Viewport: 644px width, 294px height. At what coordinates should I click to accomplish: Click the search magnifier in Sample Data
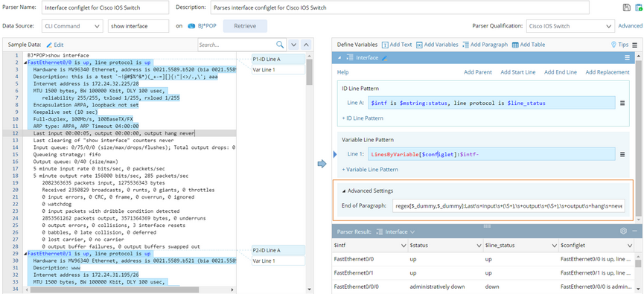[x=280, y=45]
